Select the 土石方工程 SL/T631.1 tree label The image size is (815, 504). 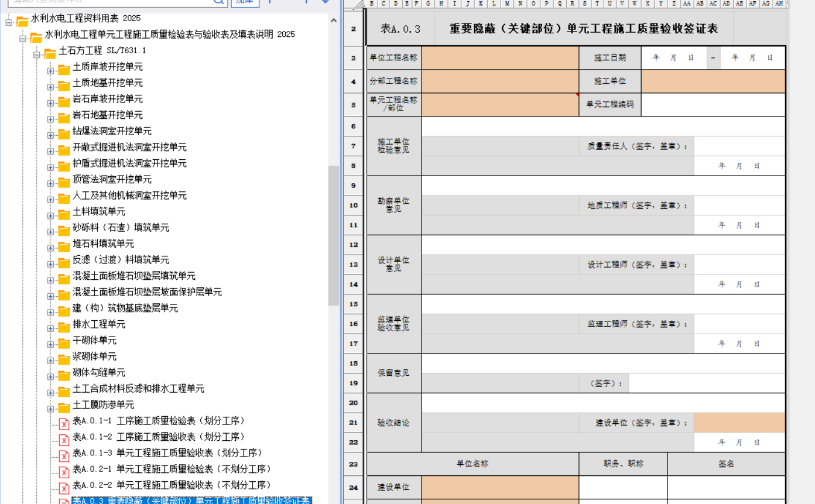click(x=102, y=50)
